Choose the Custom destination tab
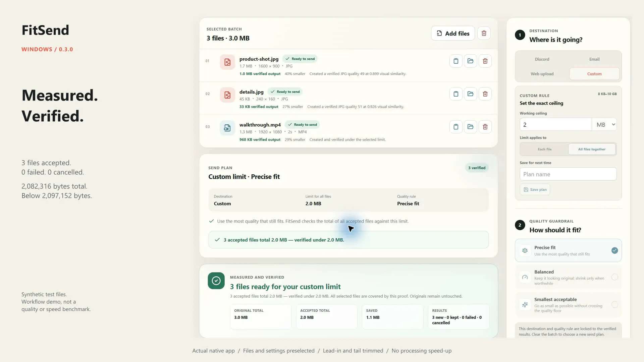Image resolution: width=644 pixels, height=362 pixels. point(594,74)
